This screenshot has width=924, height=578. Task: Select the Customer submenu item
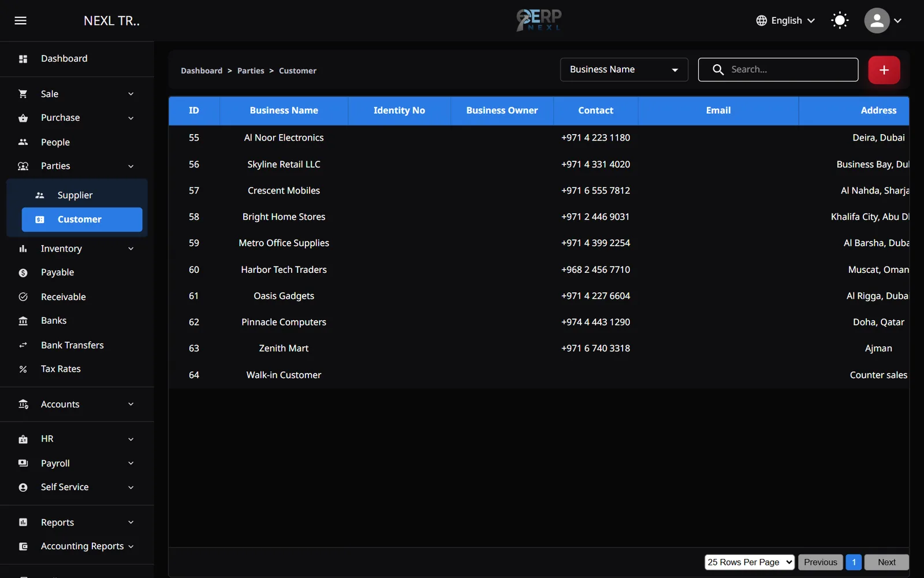(x=82, y=220)
